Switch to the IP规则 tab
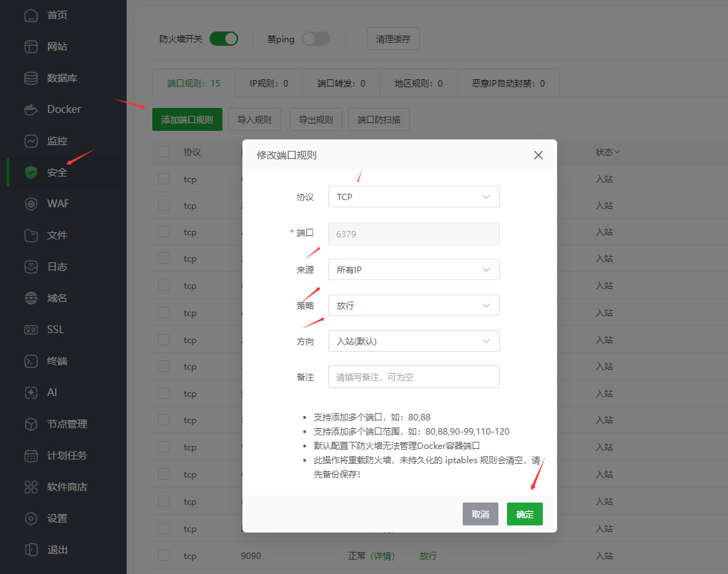The height and width of the screenshot is (574, 728). tap(269, 83)
